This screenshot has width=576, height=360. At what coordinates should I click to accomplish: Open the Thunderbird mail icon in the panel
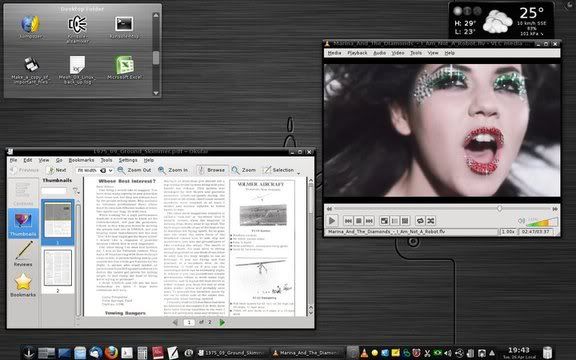pos(96,353)
